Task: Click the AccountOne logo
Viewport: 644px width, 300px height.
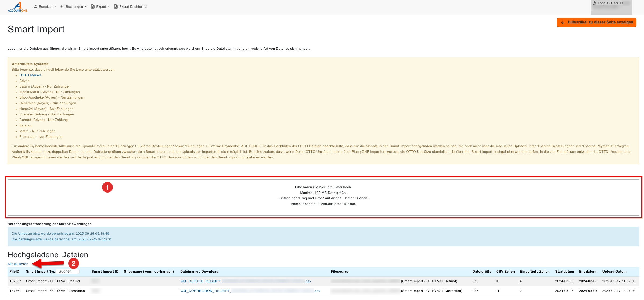Action: pyautogui.click(x=17, y=7)
